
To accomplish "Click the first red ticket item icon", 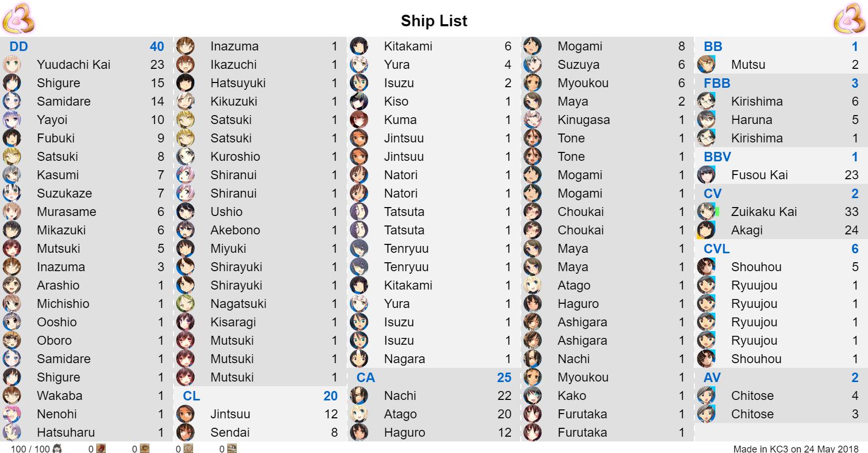I will click(101, 449).
